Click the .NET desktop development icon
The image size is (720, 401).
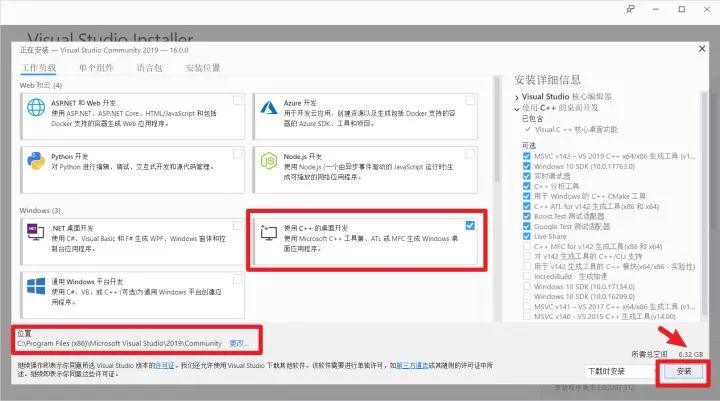pyautogui.click(x=36, y=232)
